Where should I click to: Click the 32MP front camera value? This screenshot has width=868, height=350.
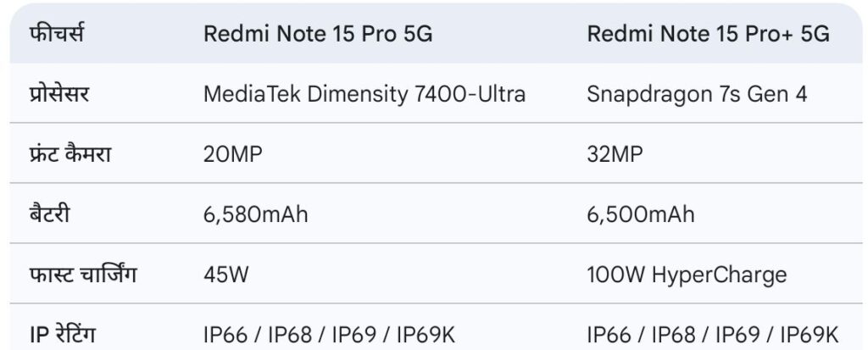pos(615,153)
